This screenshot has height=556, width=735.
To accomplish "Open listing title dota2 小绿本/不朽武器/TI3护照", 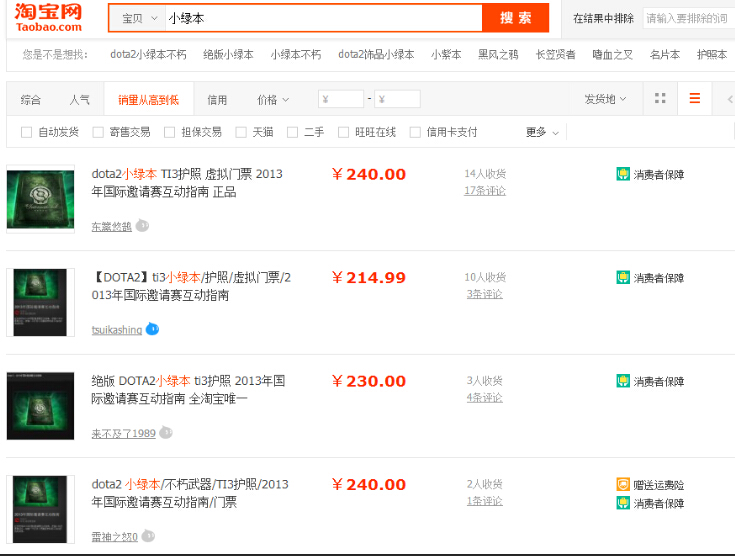I will (190, 493).
